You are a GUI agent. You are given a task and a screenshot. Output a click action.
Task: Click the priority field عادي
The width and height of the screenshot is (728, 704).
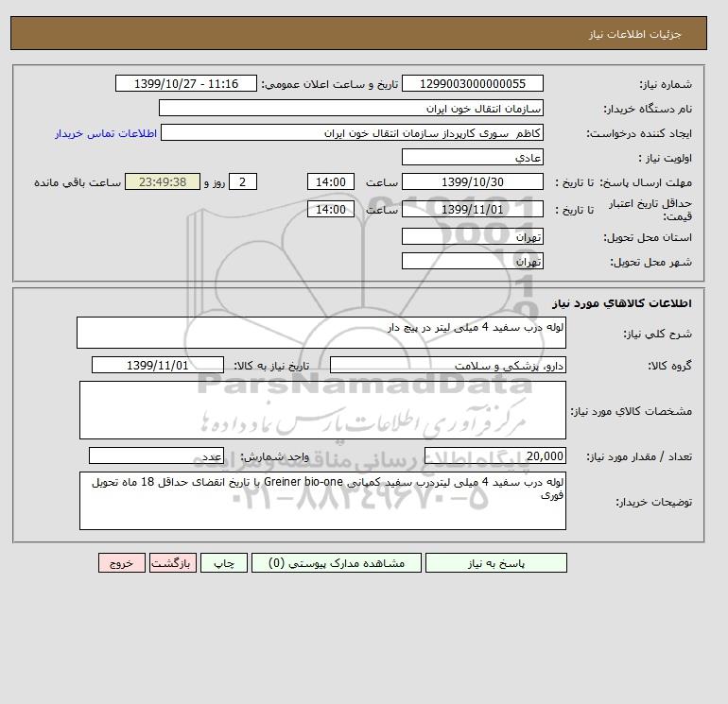(472, 157)
